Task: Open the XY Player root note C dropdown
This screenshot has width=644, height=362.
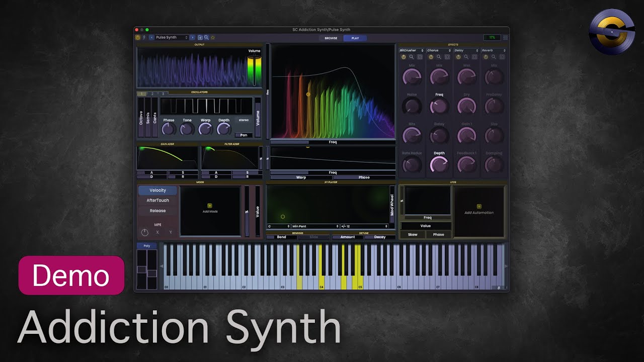Action: pos(278,226)
